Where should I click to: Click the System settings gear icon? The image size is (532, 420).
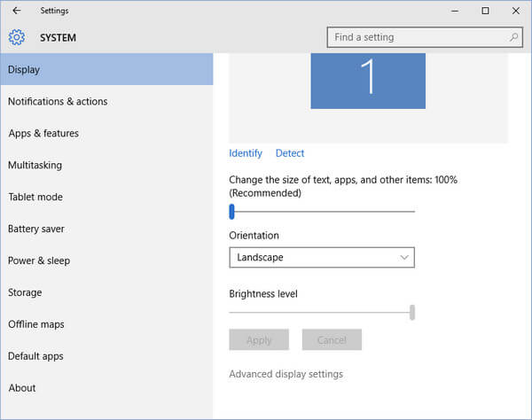(17, 37)
